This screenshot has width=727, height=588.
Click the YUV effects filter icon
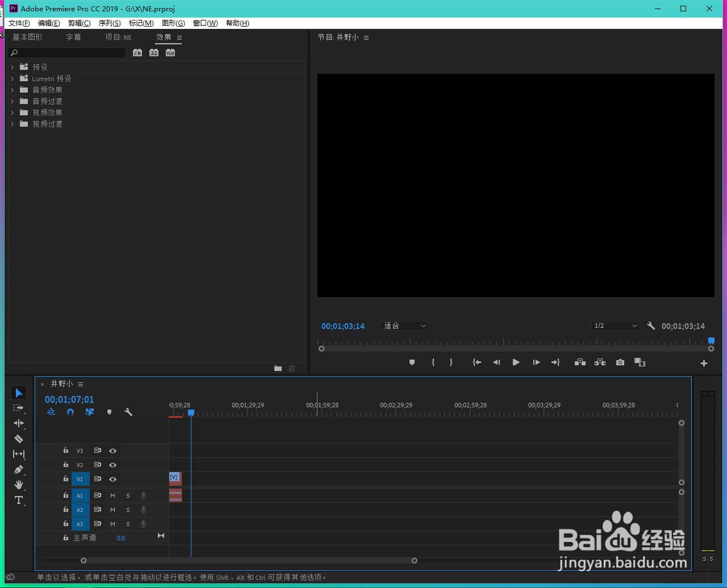point(170,53)
